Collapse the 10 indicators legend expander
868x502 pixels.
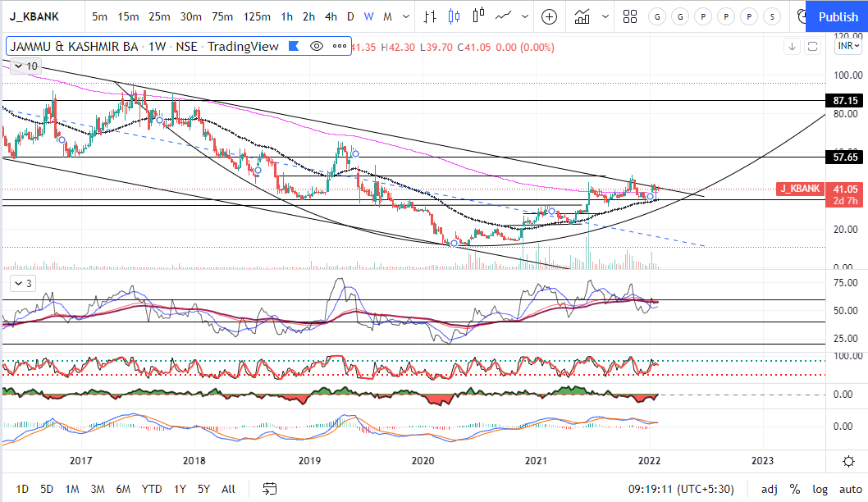[25, 66]
